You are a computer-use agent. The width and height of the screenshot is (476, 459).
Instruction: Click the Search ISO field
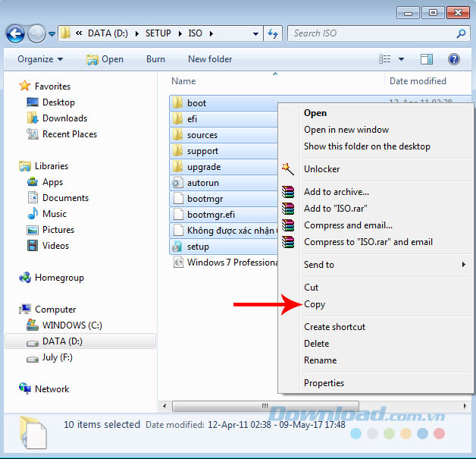379,33
